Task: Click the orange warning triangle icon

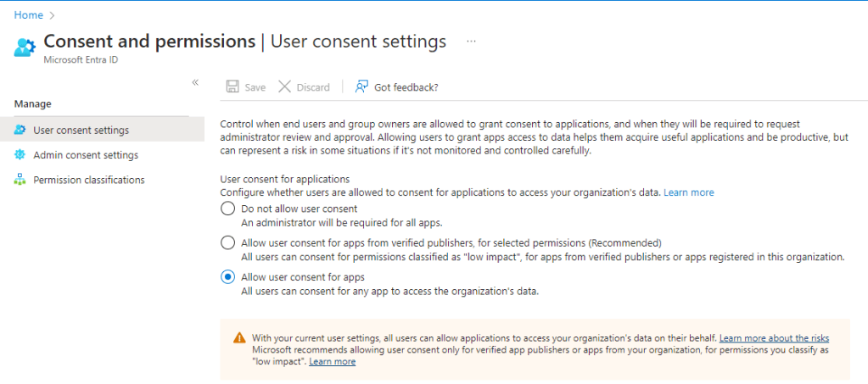Action: (x=239, y=338)
